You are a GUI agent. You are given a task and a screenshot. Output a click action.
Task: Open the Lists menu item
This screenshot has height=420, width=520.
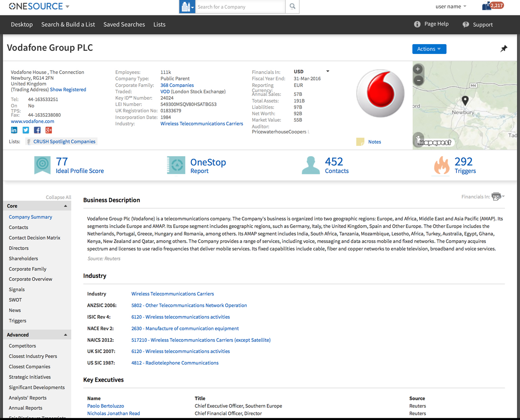click(x=159, y=24)
